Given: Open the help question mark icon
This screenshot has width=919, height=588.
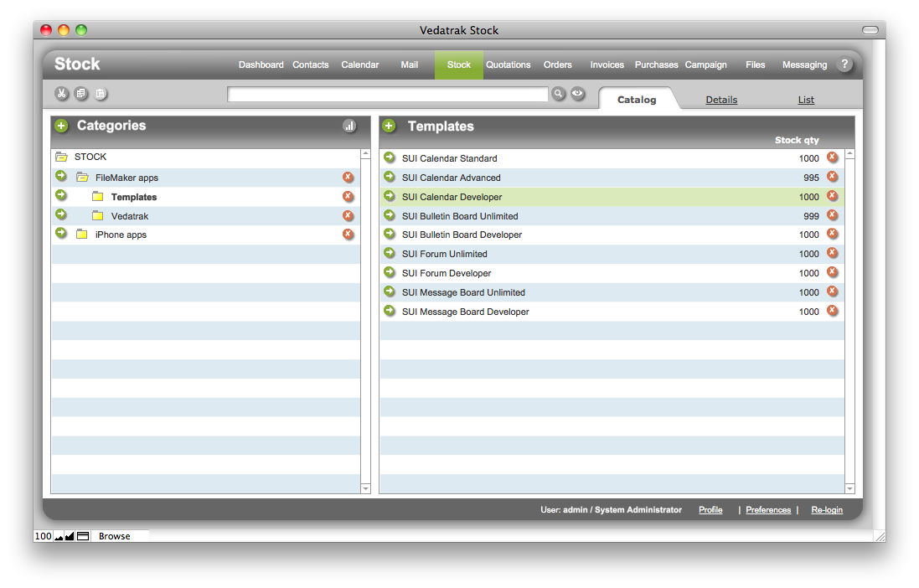Looking at the screenshot, I should 844,64.
